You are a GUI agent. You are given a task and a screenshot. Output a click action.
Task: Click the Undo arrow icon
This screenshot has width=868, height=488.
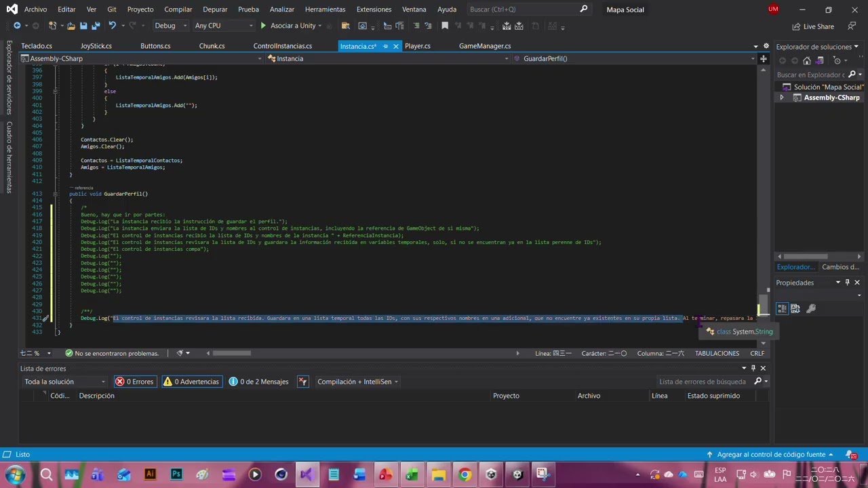pos(112,26)
